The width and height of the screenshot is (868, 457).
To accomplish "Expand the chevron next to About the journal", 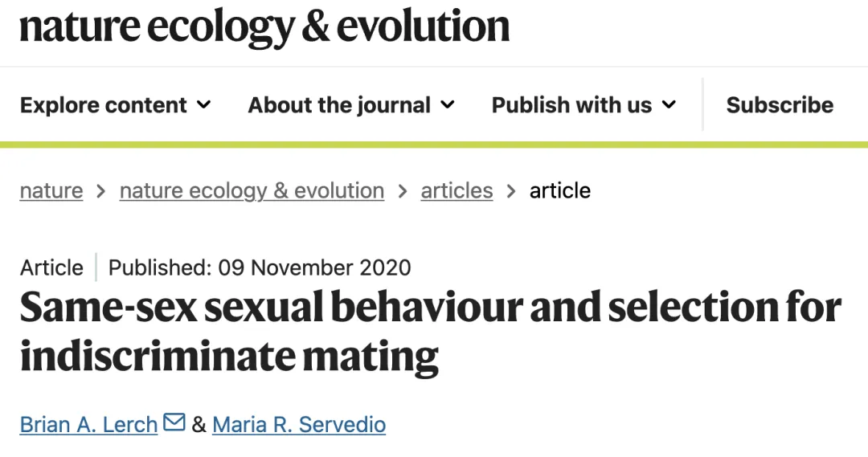I will point(448,104).
